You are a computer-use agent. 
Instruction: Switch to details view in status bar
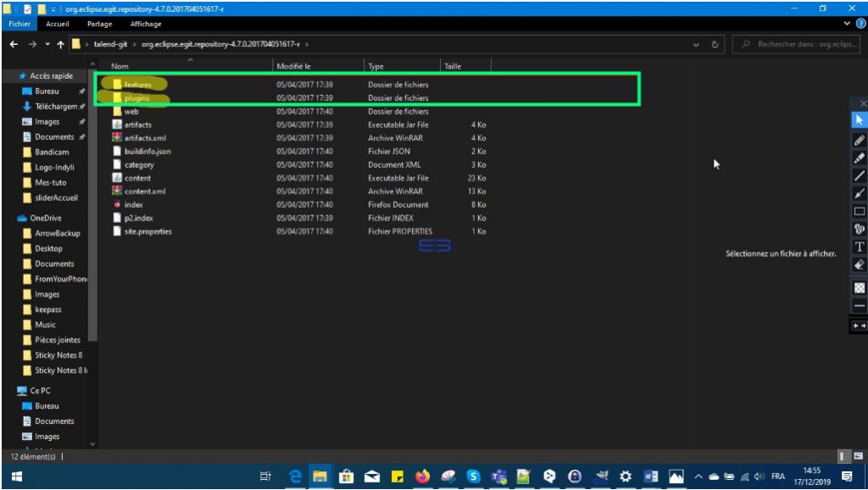843,456
